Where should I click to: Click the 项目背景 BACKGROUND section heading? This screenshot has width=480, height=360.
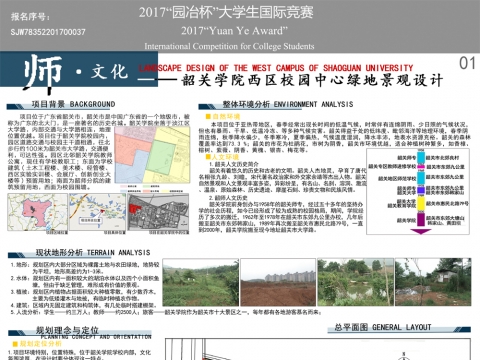(x=73, y=104)
